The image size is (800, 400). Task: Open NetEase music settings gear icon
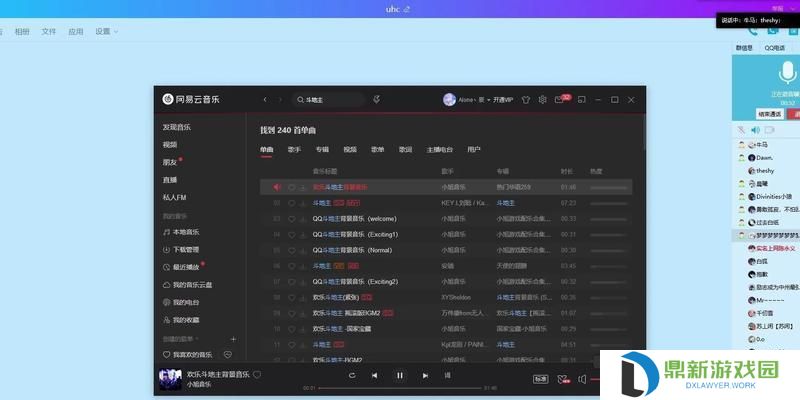542,100
